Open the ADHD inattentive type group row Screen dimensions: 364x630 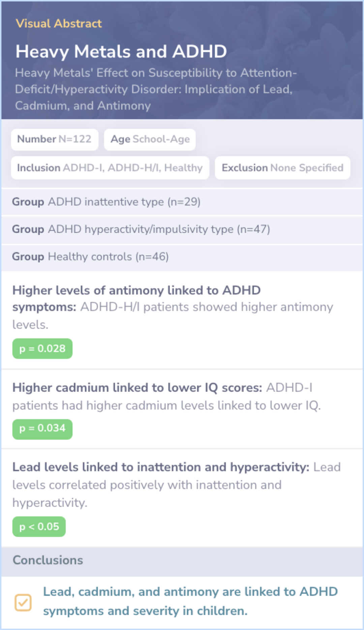pos(182,202)
